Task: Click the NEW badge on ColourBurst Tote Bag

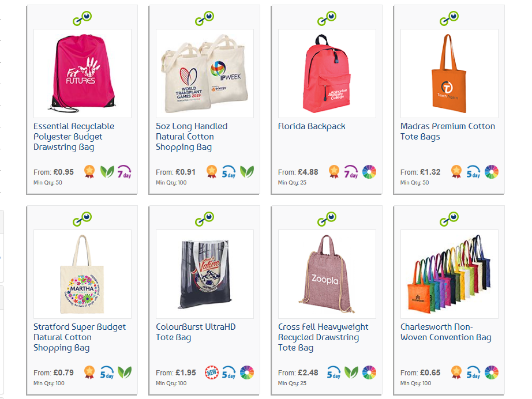Action: pos(212,372)
